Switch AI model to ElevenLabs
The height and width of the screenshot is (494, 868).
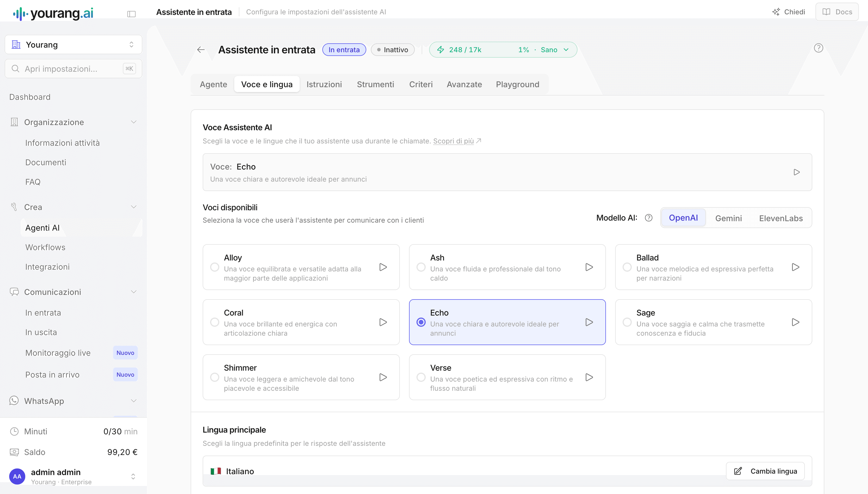(781, 218)
